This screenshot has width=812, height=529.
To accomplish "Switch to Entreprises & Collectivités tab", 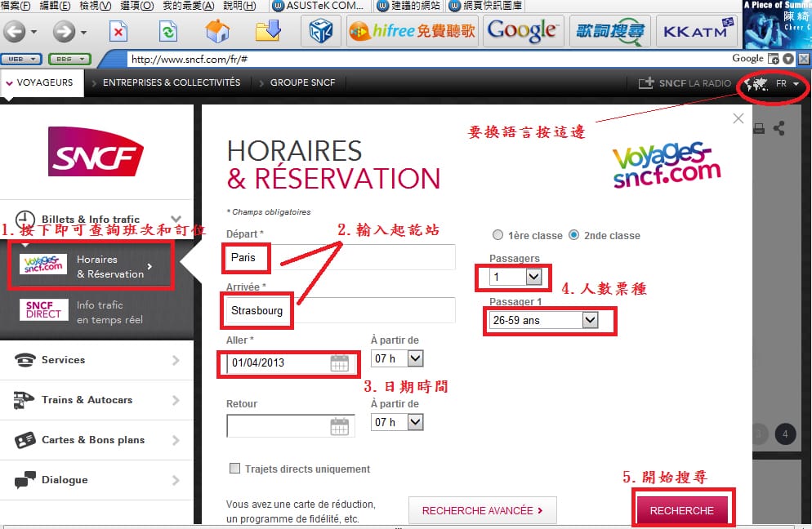I will pyautogui.click(x=171, y=82).
